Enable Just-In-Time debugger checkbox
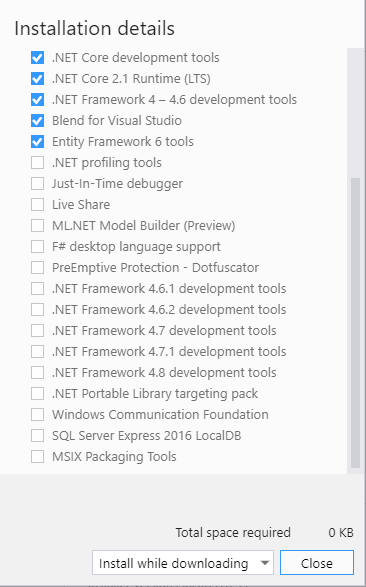The height and width of the screenshot is (587, 366). pyautogui.click(x=37, y=183)
